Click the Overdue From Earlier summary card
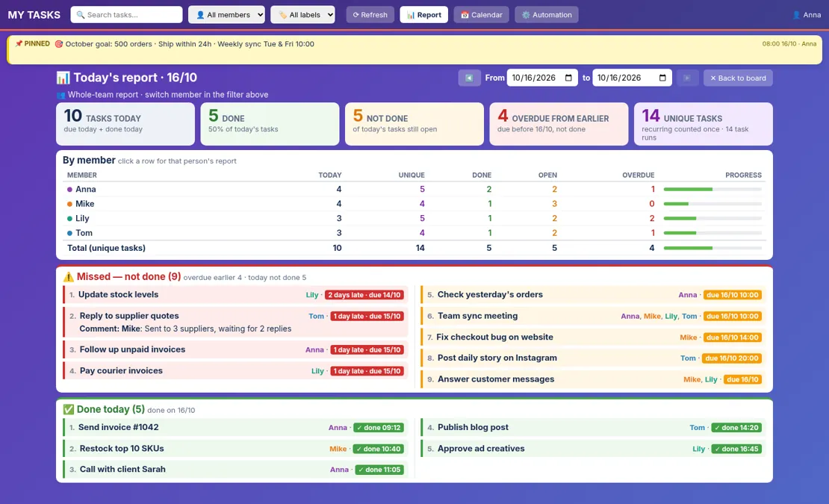The width and height of the screenshot is (829, 504). [x=559, y=124]
